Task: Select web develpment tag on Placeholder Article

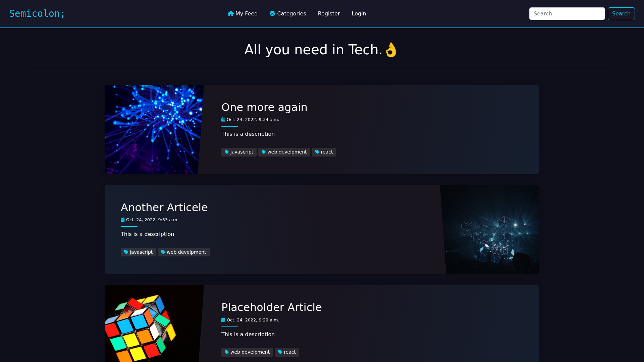Action: pyautogui.click(x=247, y=352)
